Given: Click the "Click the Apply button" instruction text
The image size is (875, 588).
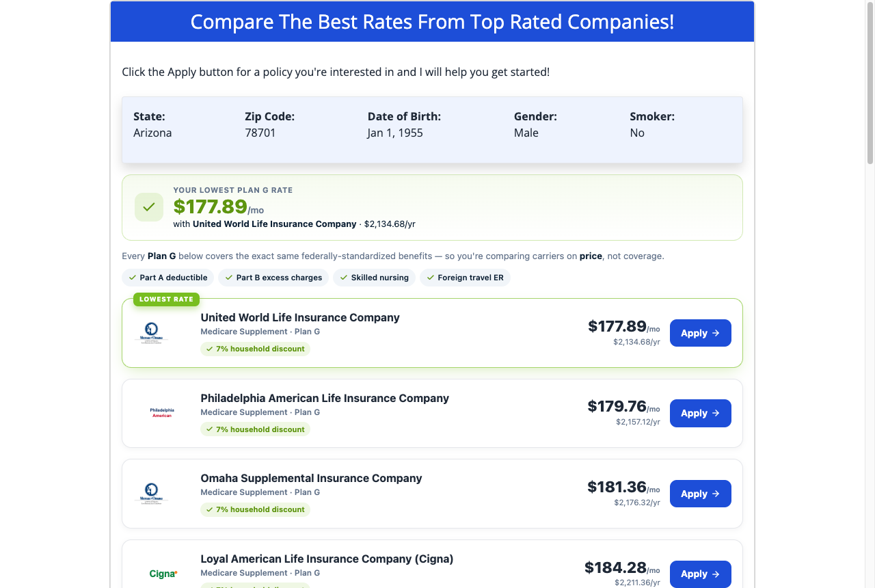Looking at the screenshot, I should [x=336, y=72].
